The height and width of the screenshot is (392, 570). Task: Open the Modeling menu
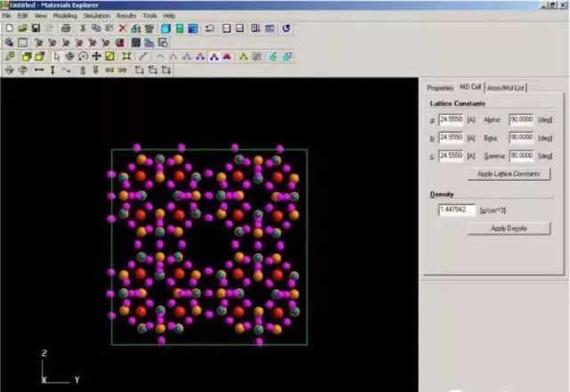click(x=64, y=16)
